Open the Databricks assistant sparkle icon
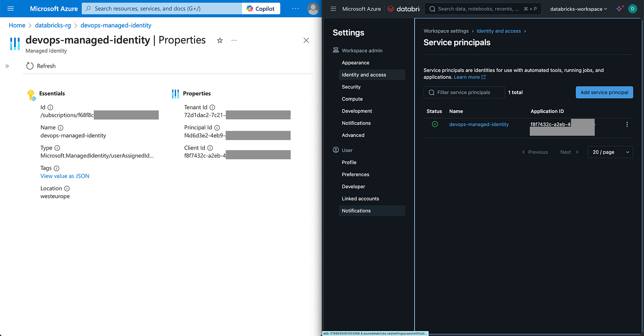The image size is (644, 336). coord(619,9)
